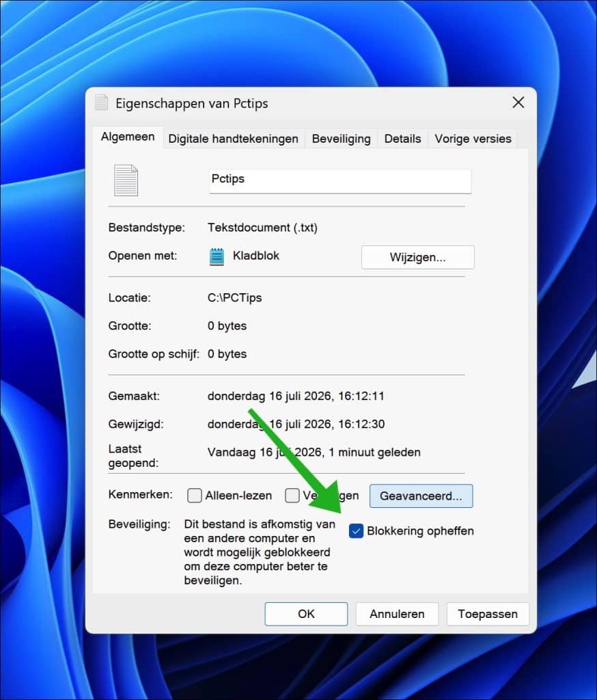Screen dimensions: 597x700
Task: Select the C:\PCTips location text
Action: pyautogui.click(x=235, y=298)
